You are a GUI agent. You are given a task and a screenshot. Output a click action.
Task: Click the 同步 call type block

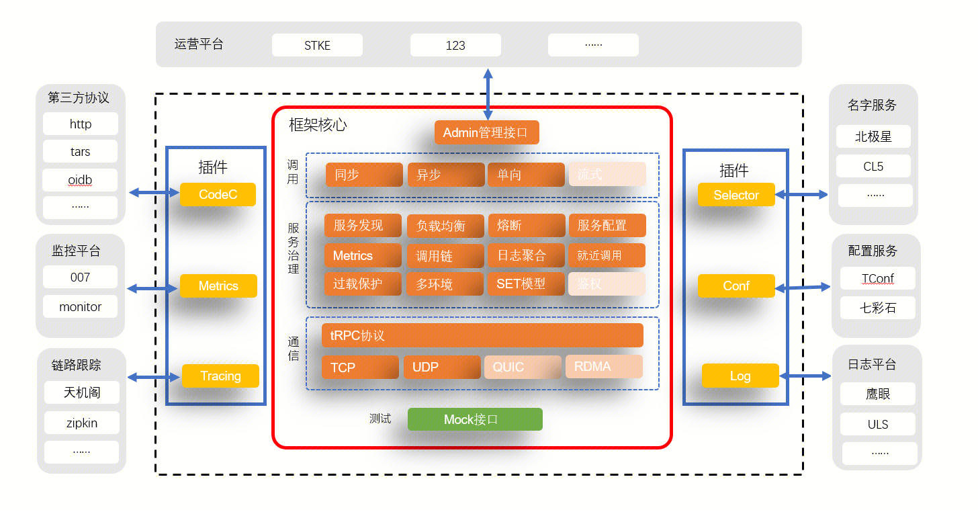click(364, 175)
